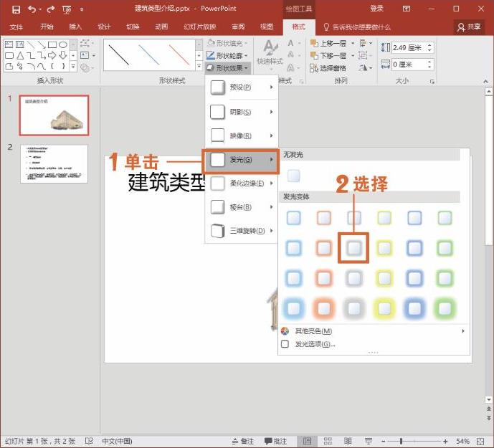Image resolution: width=494 pixels, height=448 pixels.
Task: Click the 下移一层 button
Action: pos(328,56)
